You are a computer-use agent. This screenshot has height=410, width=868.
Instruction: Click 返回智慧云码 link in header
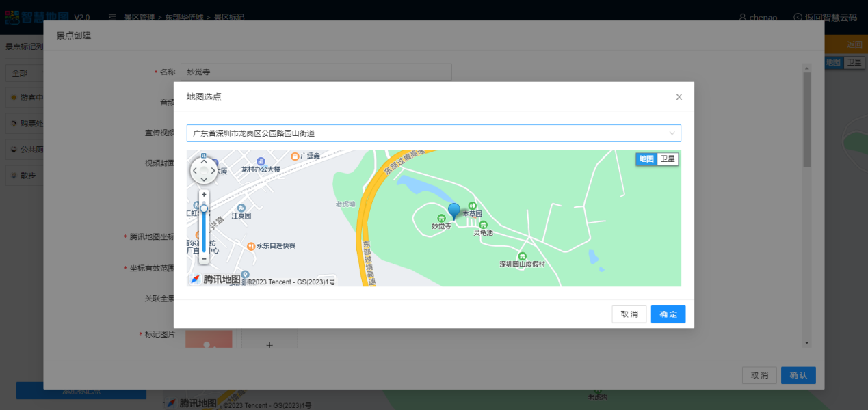tap(825, 18)
